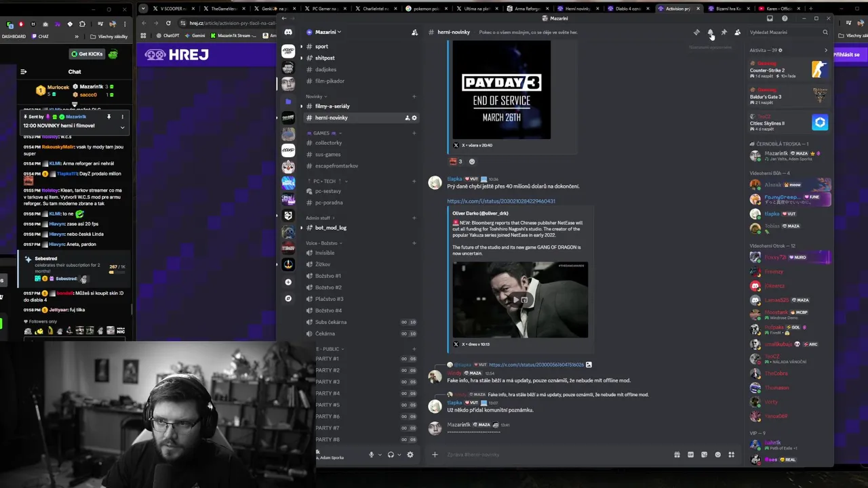Open x.com status link ending 460431
868x488 pixels.
click(501, 201)
